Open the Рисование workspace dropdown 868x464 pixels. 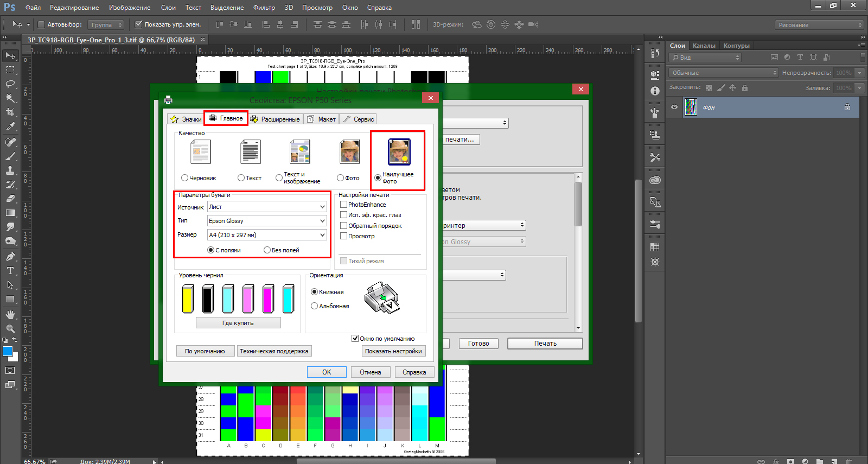[x=819, y=25]
